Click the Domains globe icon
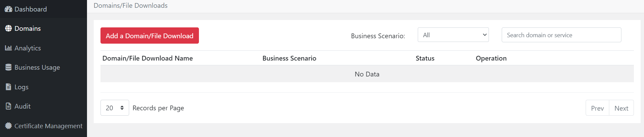Screen dimensions: 644x137 (x=8, y=28)
